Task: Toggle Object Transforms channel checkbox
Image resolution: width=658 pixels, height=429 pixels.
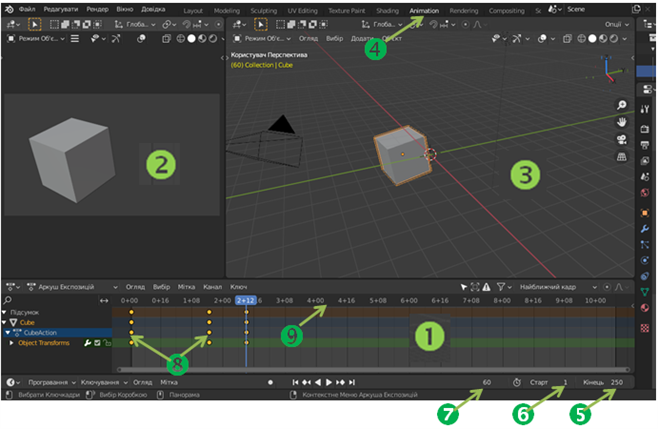Action: (x=97, y=343)
